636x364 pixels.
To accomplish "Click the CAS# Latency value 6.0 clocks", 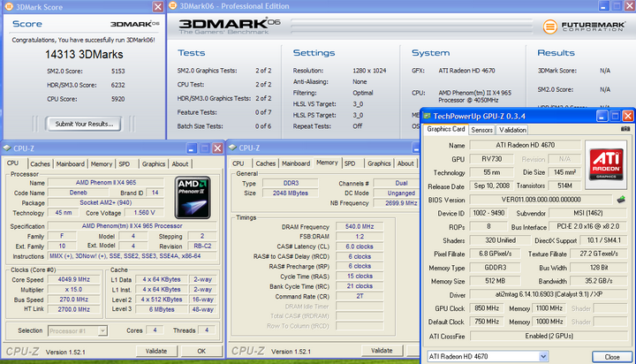I will coord(360,246).
